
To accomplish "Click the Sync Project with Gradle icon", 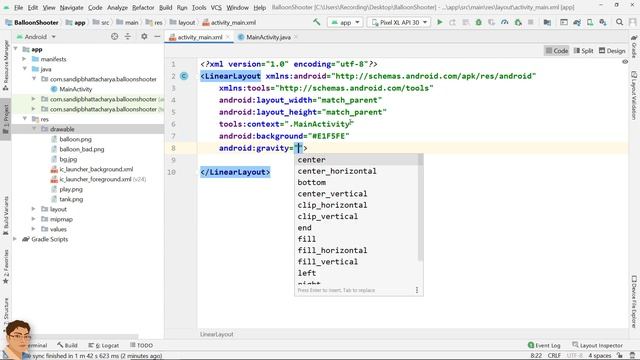I will coord(577,22).
